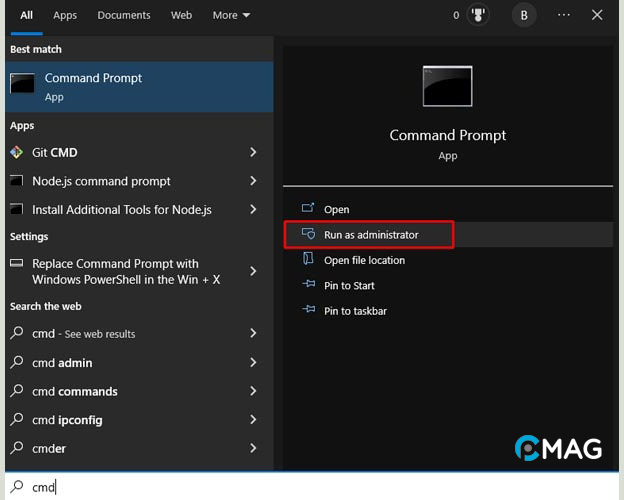The image size is (624, 500).
Task: Switch to the Apps search tab
Action: tap(65, 15)
